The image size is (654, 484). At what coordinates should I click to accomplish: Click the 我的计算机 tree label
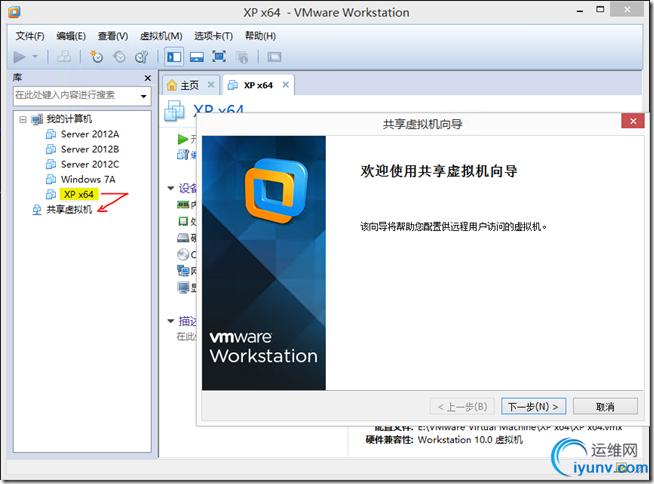(x=69, y=119)
